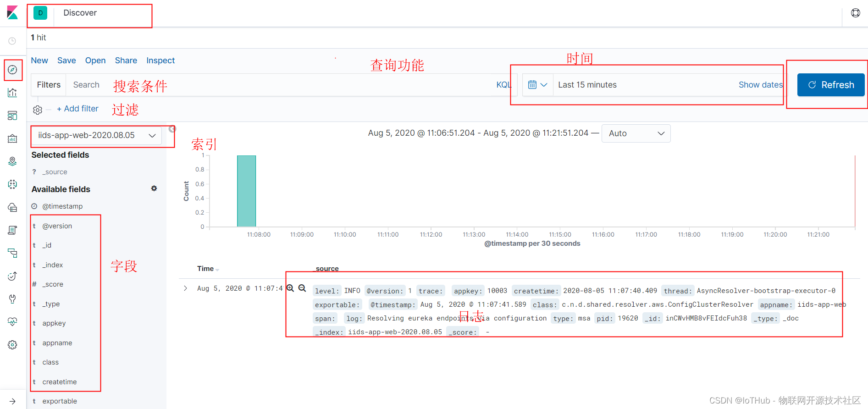The image size is (868, 409).
Task: Click Inspect in the top menu
Action: 160,61
